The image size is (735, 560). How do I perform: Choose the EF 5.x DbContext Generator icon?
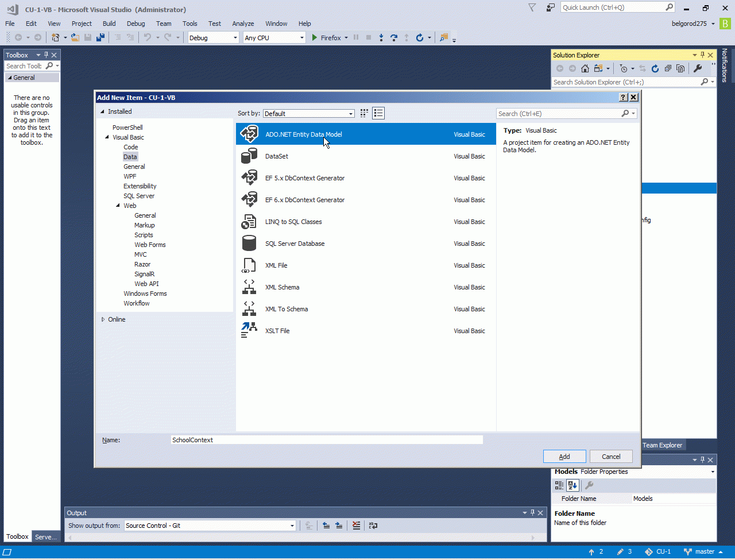pos(249,178)
